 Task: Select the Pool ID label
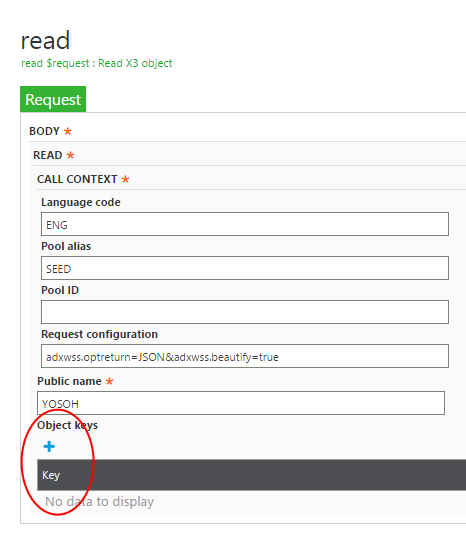pyautogui.click(x=60, y=290)
